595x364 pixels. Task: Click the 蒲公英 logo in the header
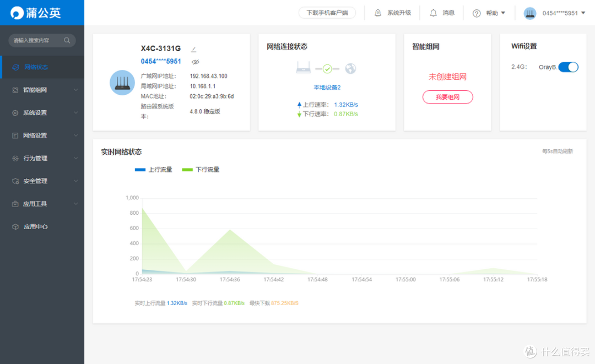click(36, 13)
